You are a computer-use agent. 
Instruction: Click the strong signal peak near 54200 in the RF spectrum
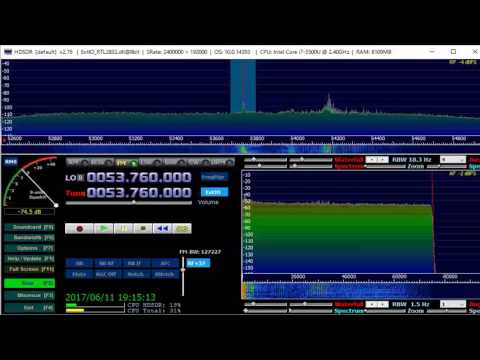tap(329, 102)
